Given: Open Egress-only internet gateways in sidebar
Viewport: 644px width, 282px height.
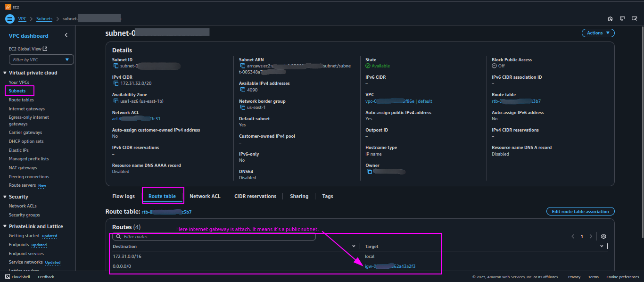Looking at the screenshot, I should (29, 121).
